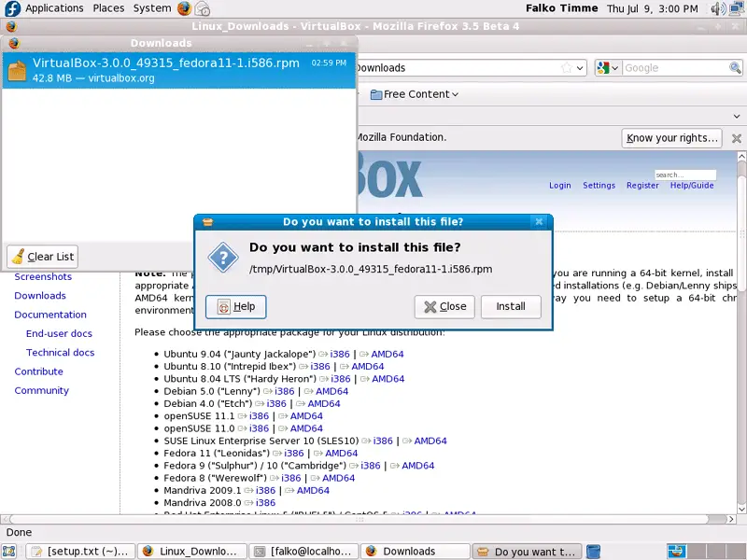Switch to Downloads window in taskbar
This screenshot has width=747, height=560.
coord(416,552)
